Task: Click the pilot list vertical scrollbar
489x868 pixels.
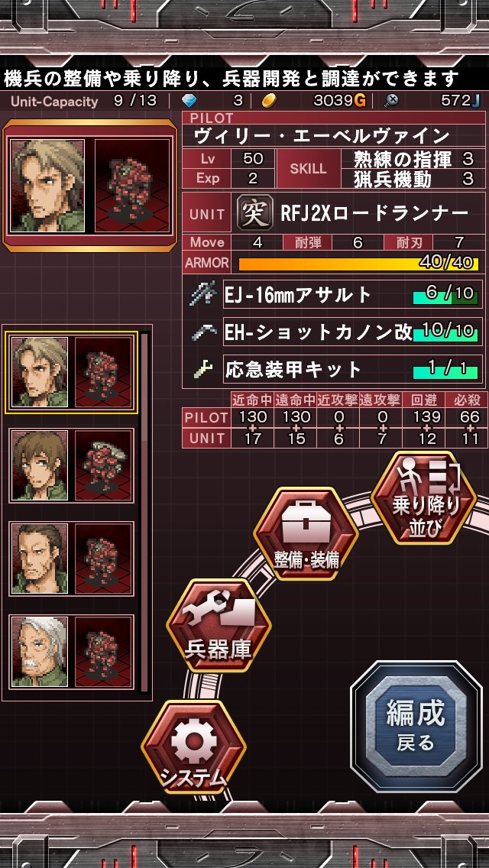Action: click(x=144, y=511)
